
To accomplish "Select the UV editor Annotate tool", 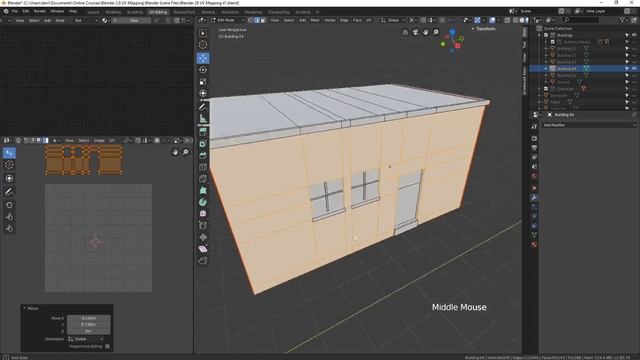I will point(9,192).
